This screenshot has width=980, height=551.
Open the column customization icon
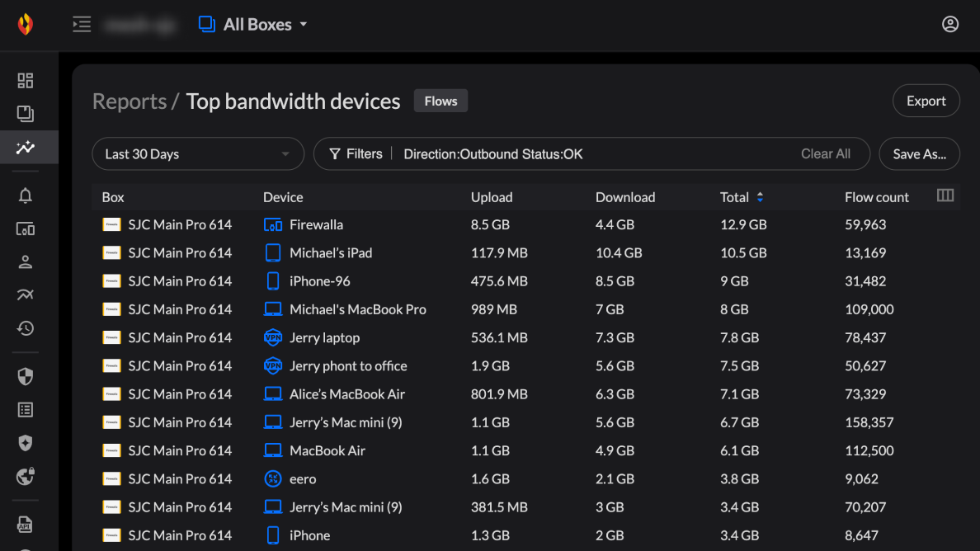point(945,195)
